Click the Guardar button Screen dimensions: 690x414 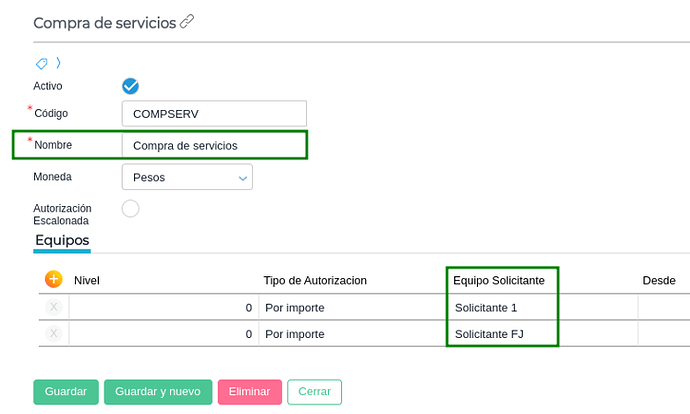(66, 392)
